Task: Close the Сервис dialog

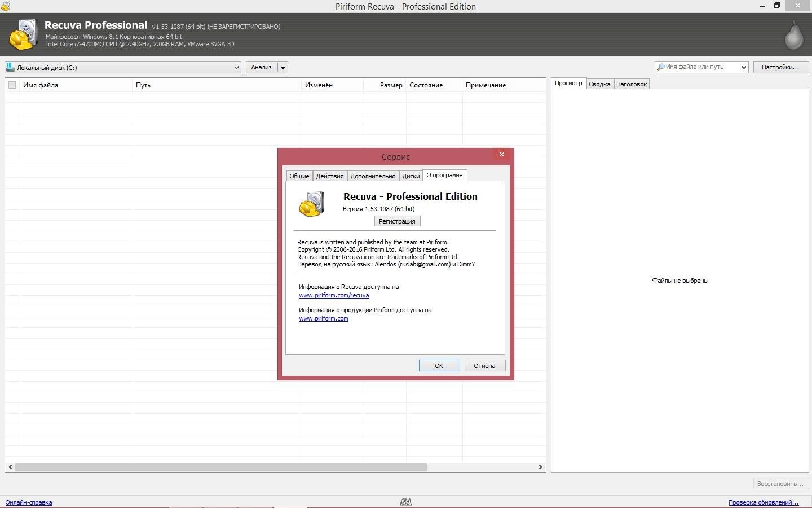Action: pyautogui.click(x=501, y=155)
